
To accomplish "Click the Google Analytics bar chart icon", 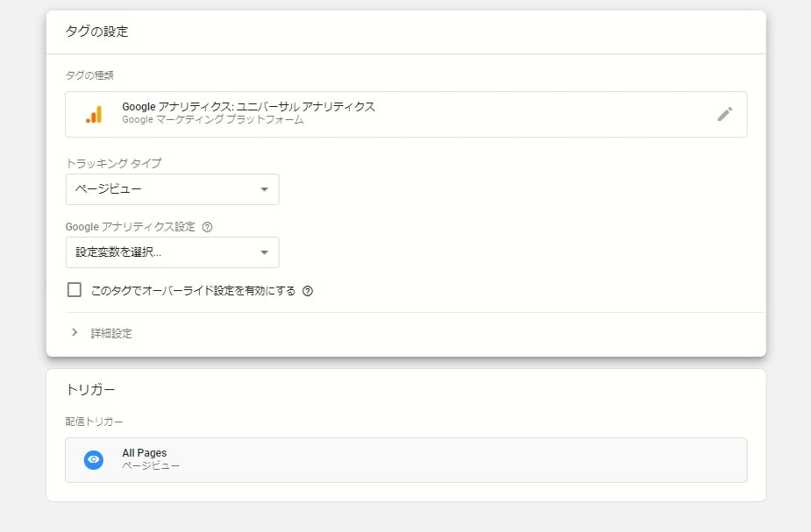I will tap(94, 115).
